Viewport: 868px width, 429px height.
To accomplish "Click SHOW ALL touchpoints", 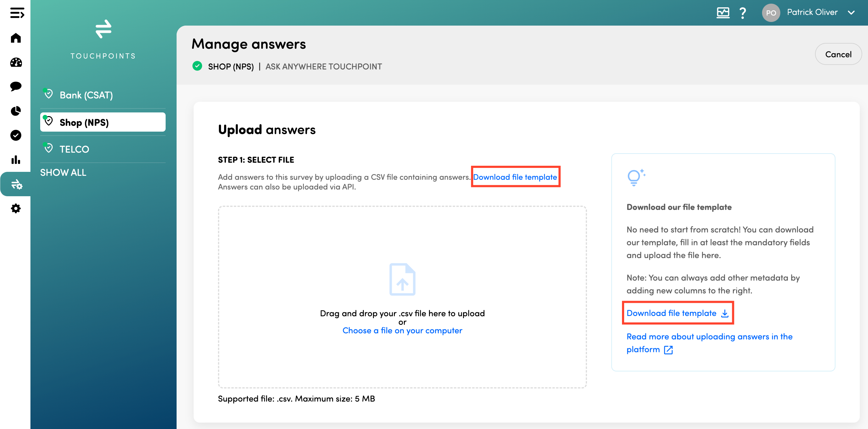I will tap(63, 172).
